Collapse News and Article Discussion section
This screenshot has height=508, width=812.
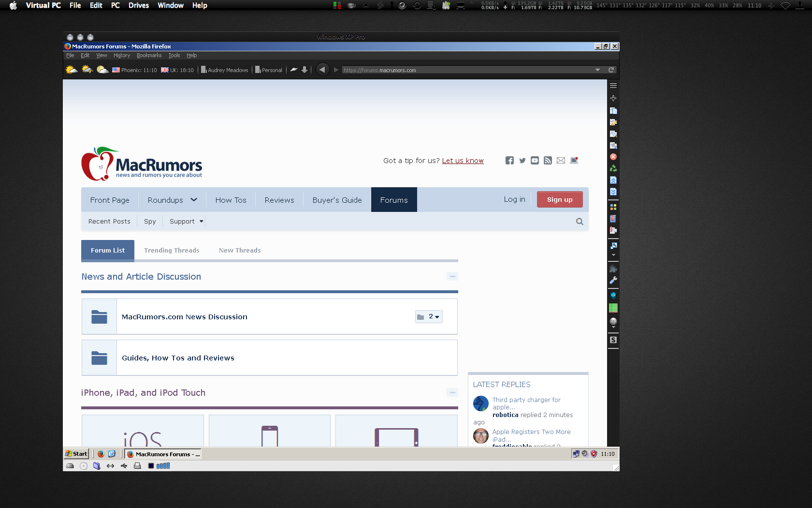coord(452,276)
